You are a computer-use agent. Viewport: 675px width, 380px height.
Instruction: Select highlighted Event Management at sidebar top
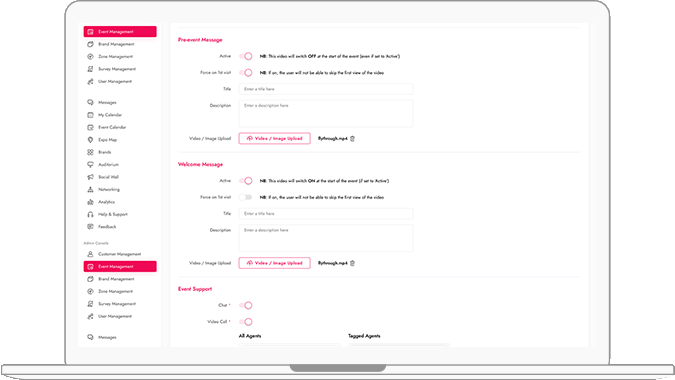tap(120, 32)
